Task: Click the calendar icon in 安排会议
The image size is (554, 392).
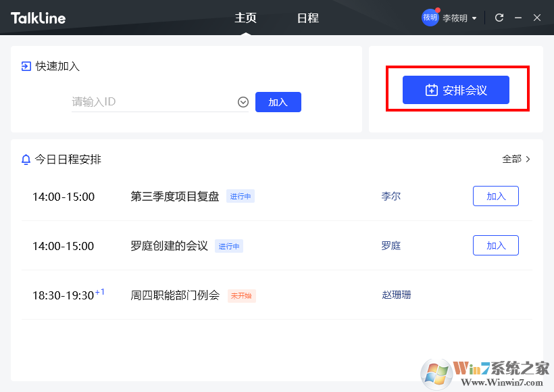Action: click(x=432, y=90)
